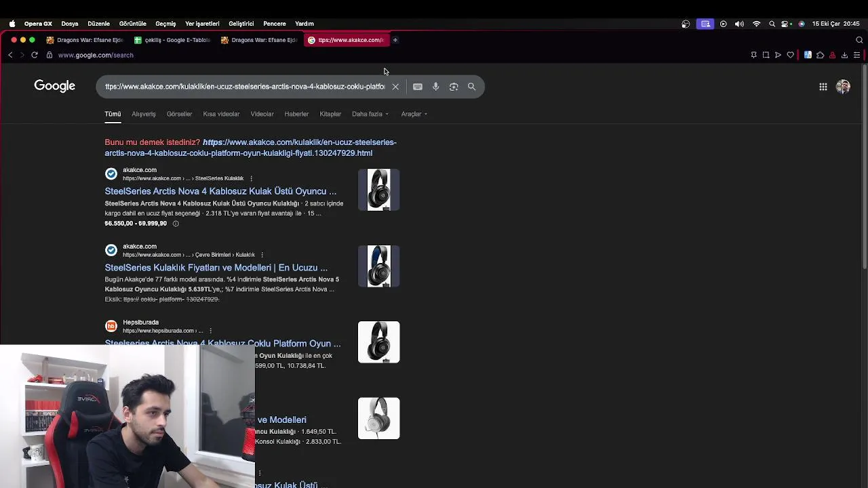
Task: Switch to the Videolar tab
Action: (x=262, y=114)
